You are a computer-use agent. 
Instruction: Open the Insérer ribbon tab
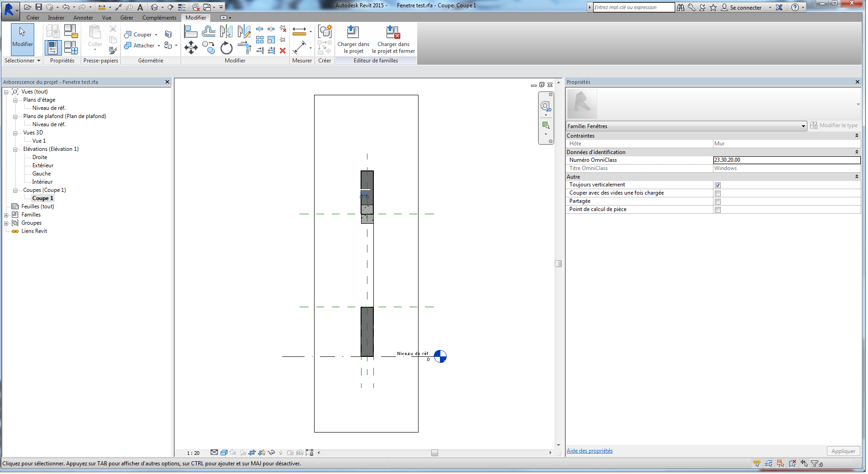(x=56, y=18)
